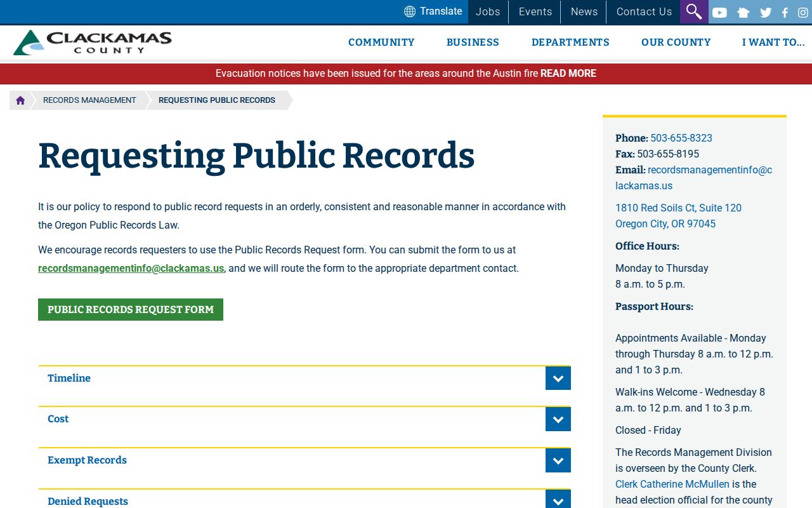
Task: Open the News link
Action: tap(584, 11)
